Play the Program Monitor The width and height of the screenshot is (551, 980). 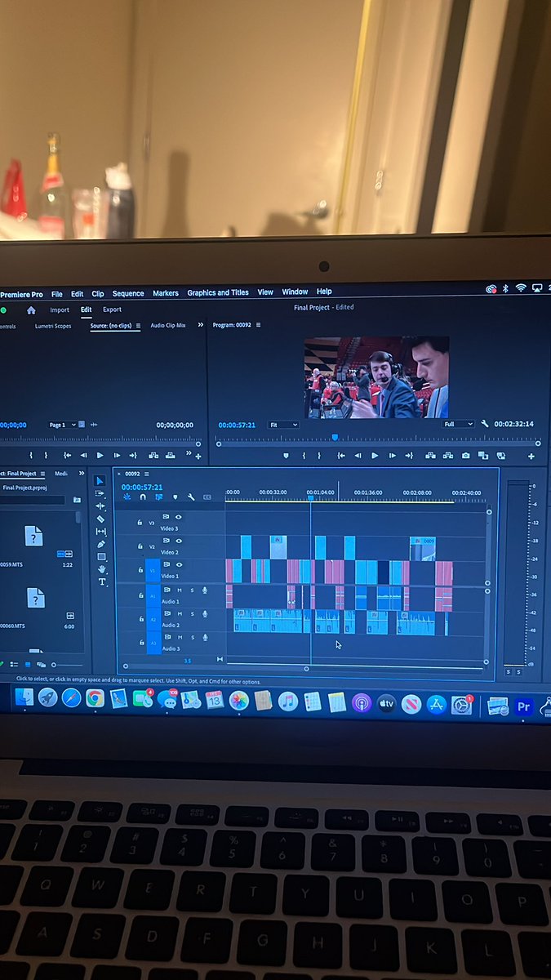pos(375,456)
